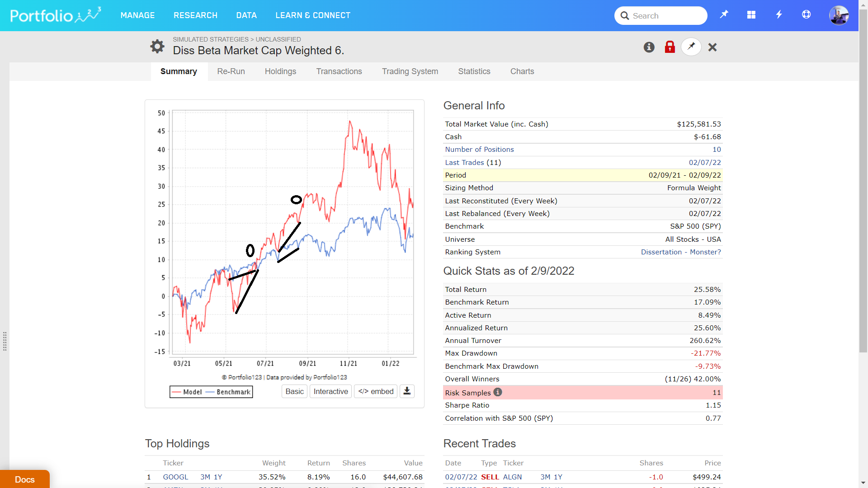This screenshot has width=868, height=488.
Task: Click the red lock icon
Action: coord(670,47)
